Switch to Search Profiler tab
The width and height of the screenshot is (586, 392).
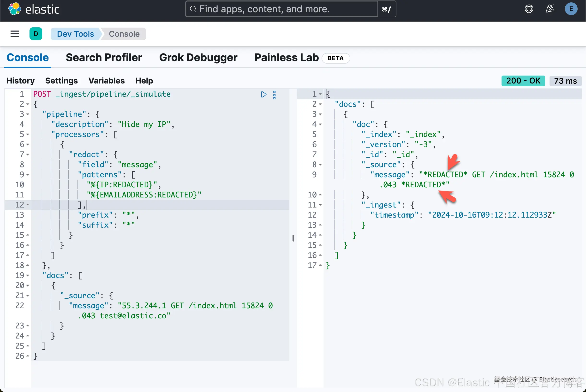(x=104, y=58)
